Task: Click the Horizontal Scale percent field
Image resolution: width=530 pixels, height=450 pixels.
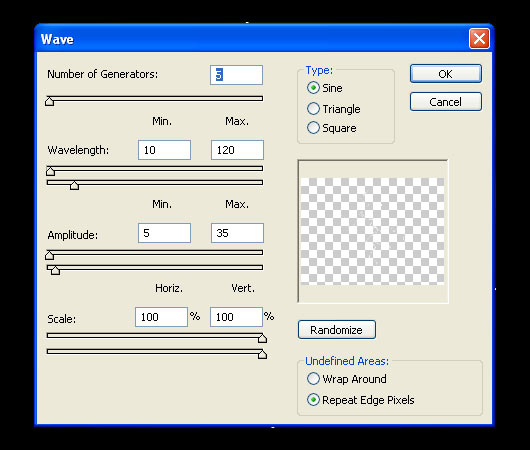Action: coord(161,317)
